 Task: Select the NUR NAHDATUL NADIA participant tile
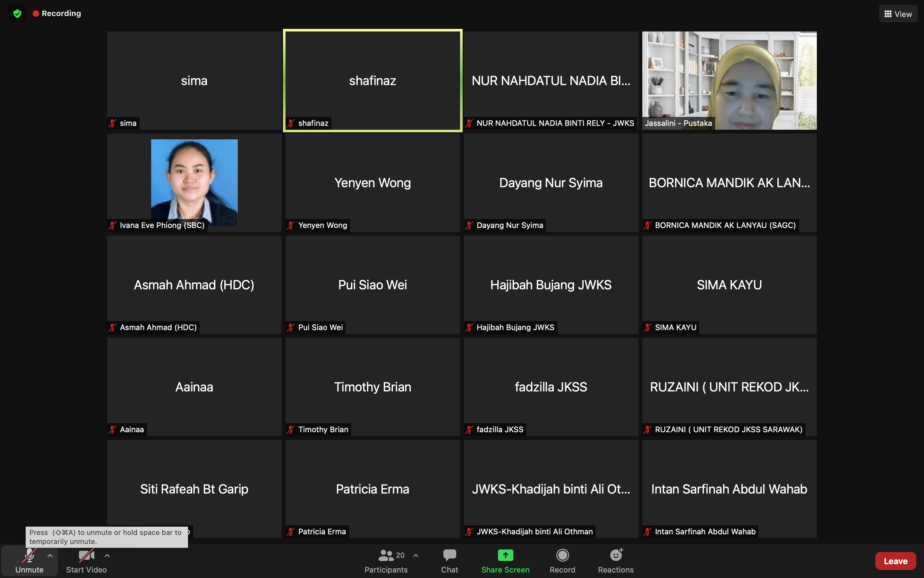(551, 81)
